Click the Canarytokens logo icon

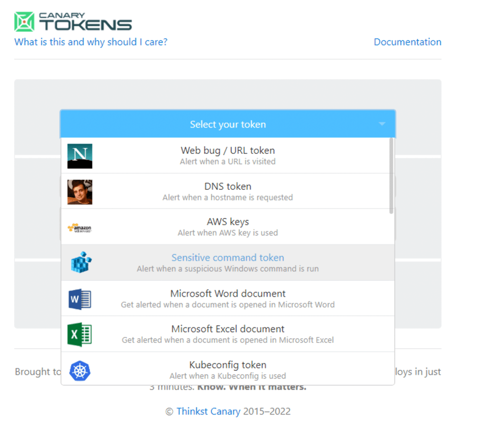(x=24, y=22)
